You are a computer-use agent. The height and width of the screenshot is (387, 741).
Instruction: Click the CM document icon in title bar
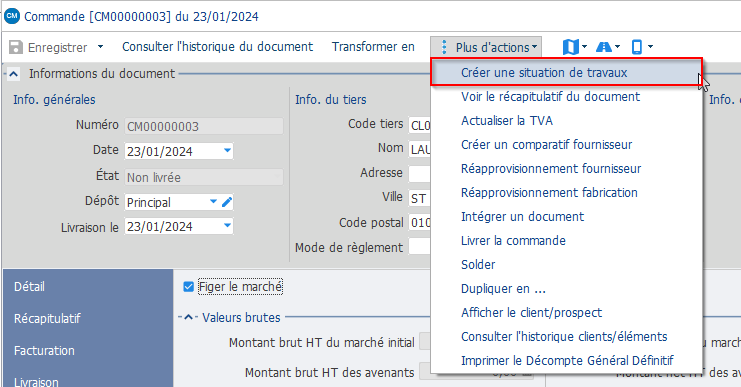12,16
